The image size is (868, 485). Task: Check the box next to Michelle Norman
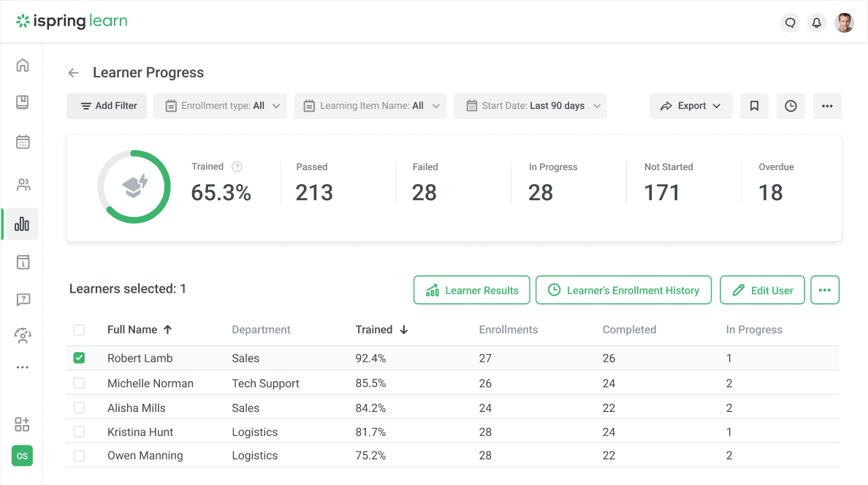(79, 383)
